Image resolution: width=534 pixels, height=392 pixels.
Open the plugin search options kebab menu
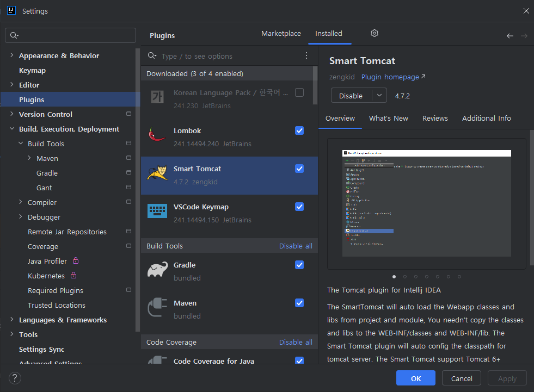(306, 55)
